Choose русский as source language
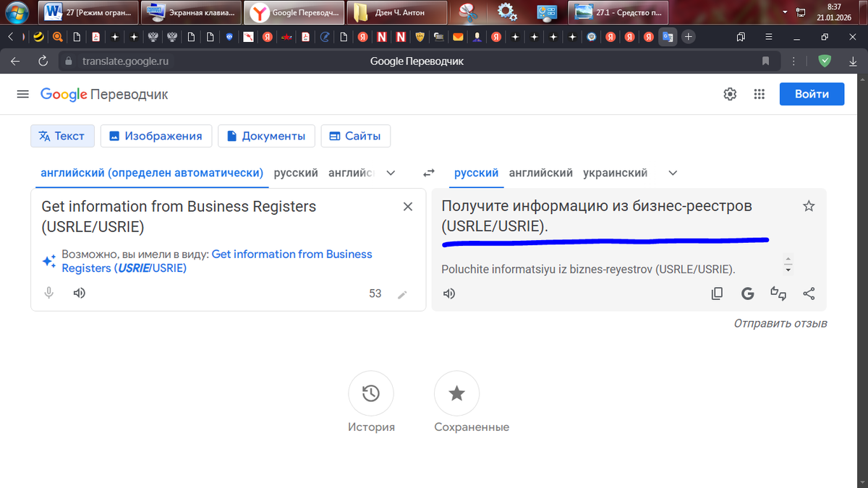868x488 pixels. pyautogui.click(x=296, y=174)
